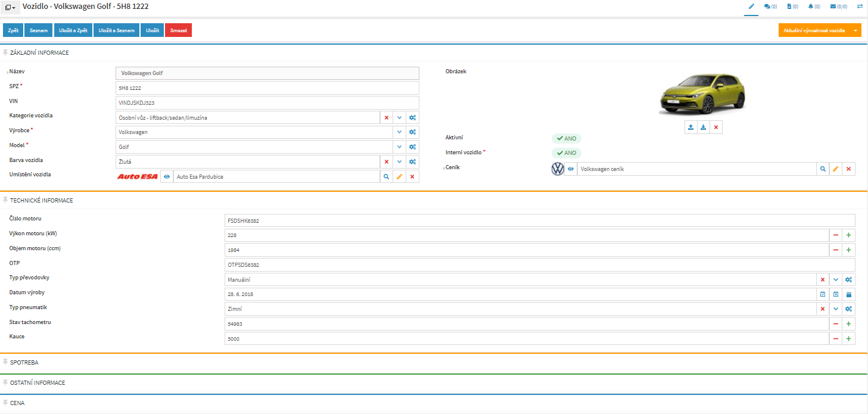Edit Umístění vozidla with pencil icon

[x=399, y=177]
